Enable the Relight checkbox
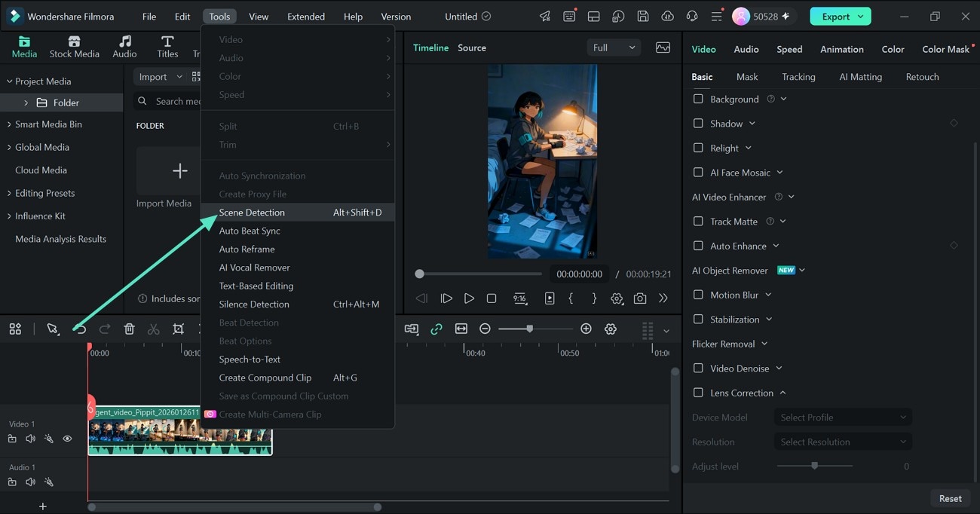The height and width of the screenshot is (514, 980). (x=698, y=148)
